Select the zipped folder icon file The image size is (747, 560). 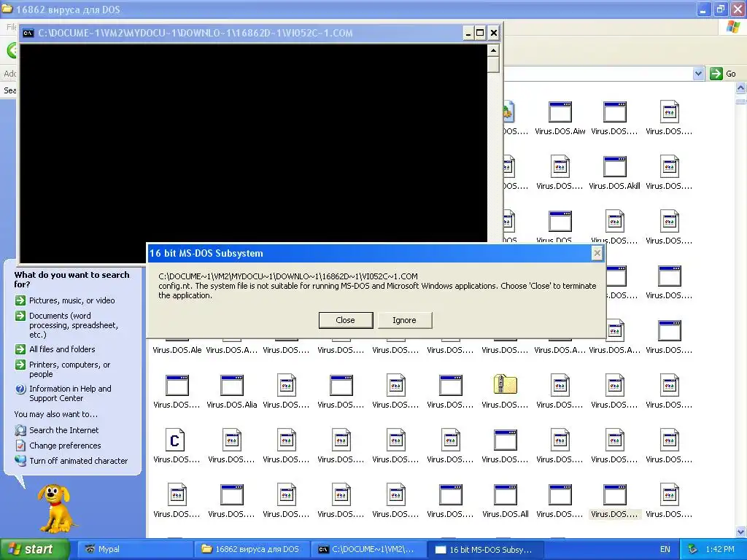pos(505,385)
